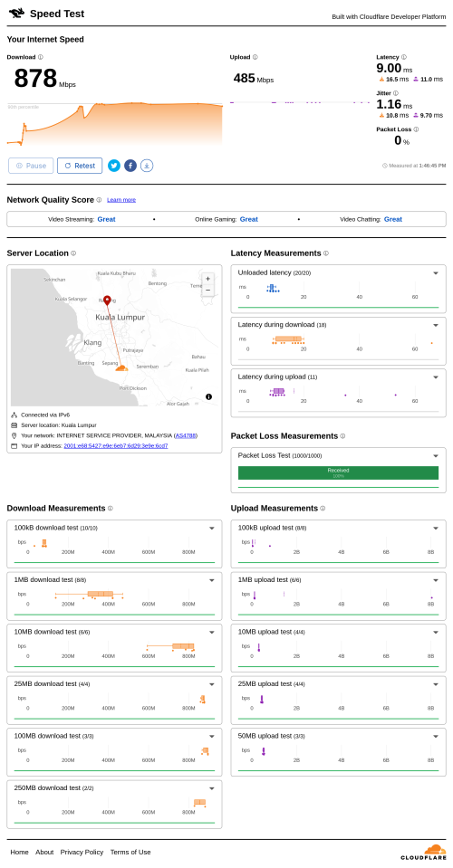The height and width of the screenshot is (868, 453).
Task: Click the red server location pin
Action: (x=107, y=300)
